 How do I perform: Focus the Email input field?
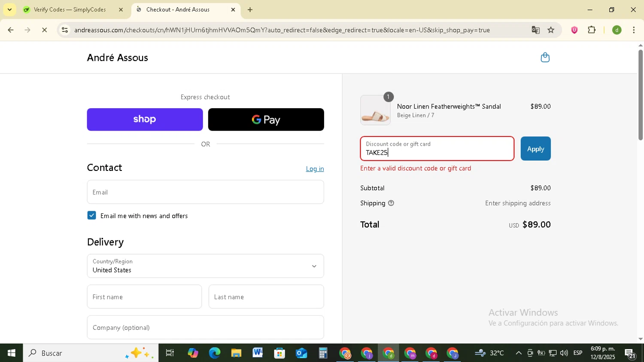205,192
